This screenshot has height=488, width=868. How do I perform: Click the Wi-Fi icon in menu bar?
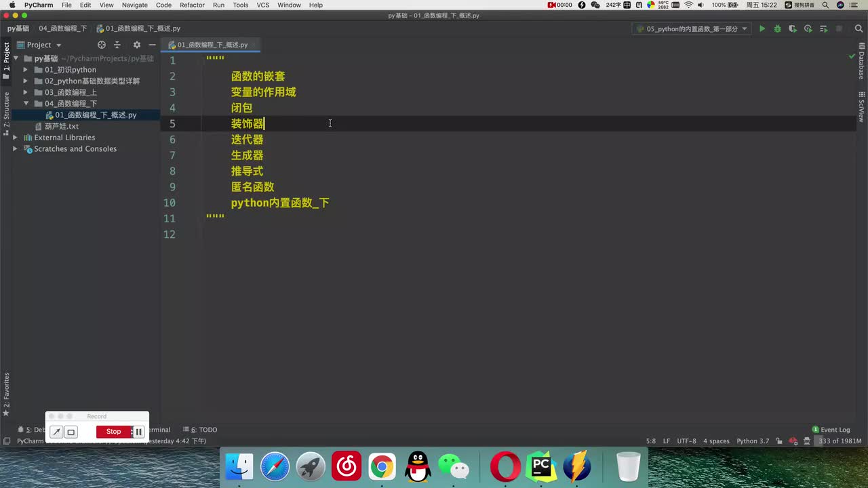689,5
